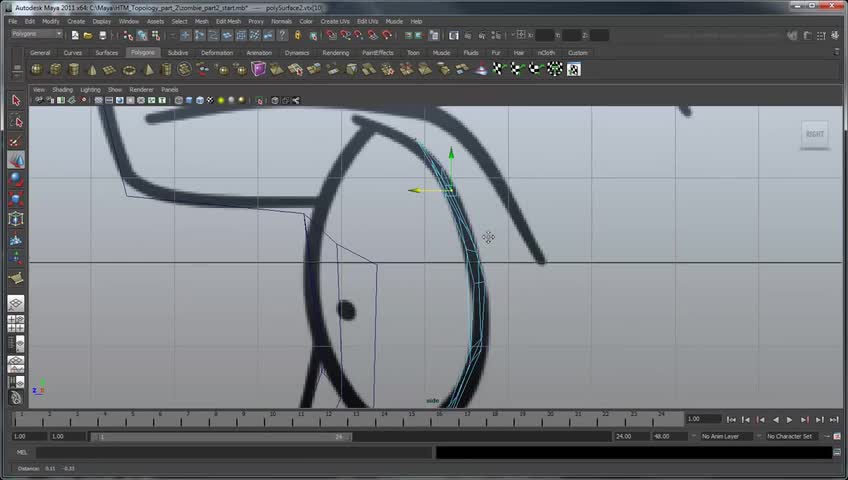848x480 pixels.
Task: Click the RIGHT view cube
Action: coord(815,134)
